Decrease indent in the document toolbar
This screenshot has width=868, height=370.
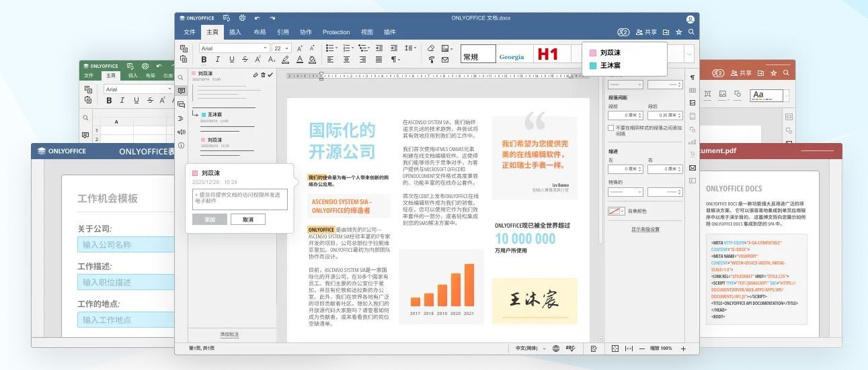pyautogui.click(x=379, y=48)
